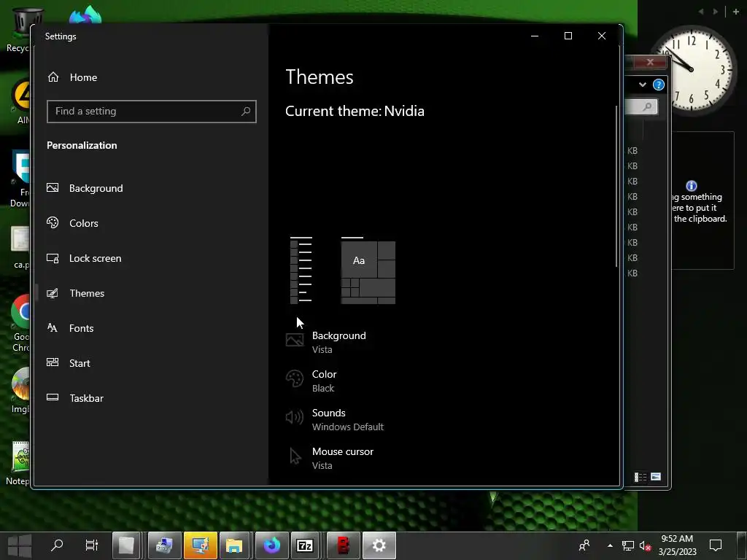Open the Action Center notifications icon
747x560 pixels.
pyautogui.click(x=716, y=545)
